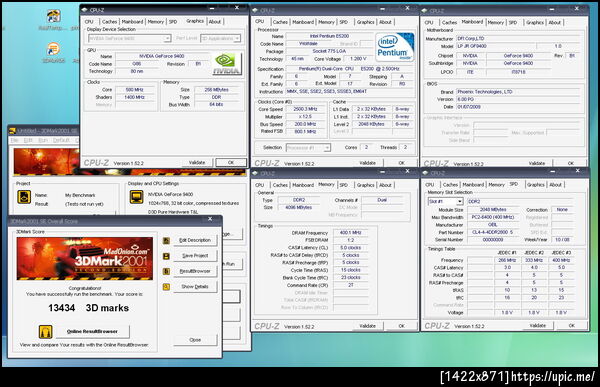Click the '500 MHz' core clock value
The image size is (600, 387).
tap(135, 90)
